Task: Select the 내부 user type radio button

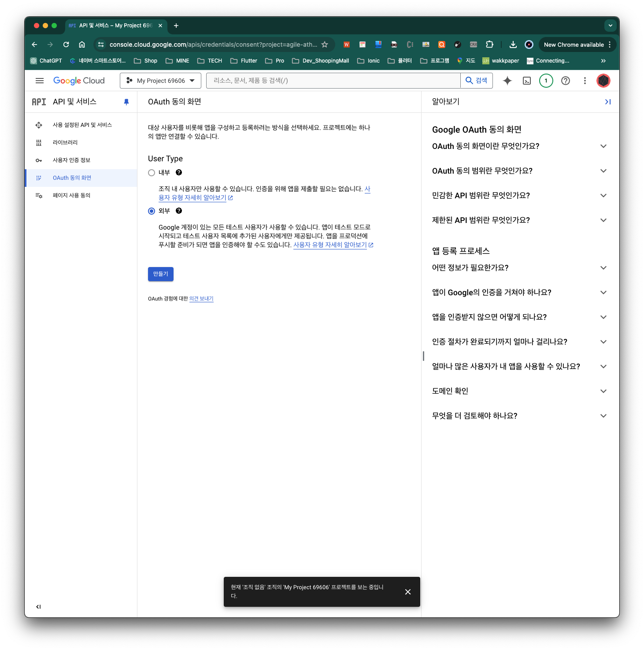Action: tap(152, 173)
